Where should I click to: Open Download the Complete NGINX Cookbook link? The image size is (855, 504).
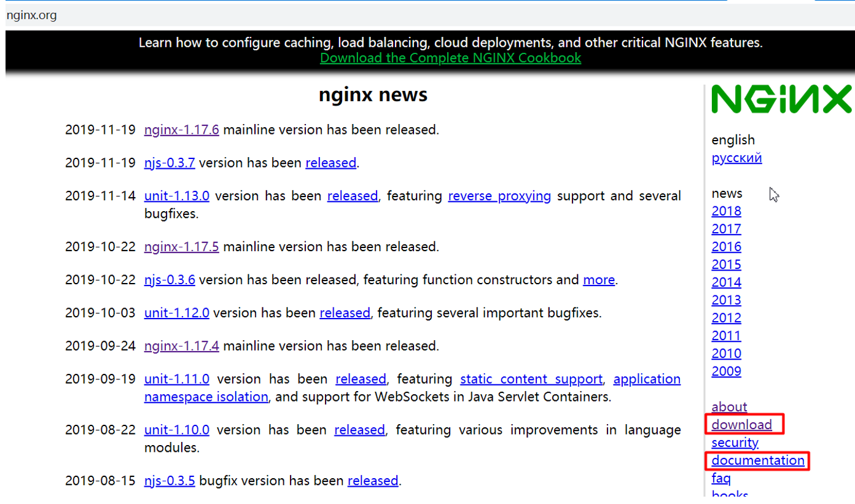click(x=450, y=58)
